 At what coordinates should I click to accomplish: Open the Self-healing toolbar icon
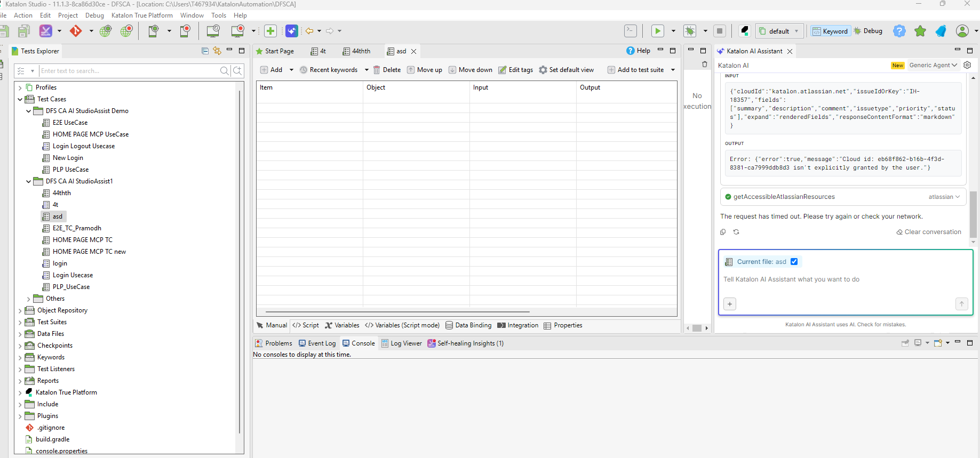click(x=46, y=31)
